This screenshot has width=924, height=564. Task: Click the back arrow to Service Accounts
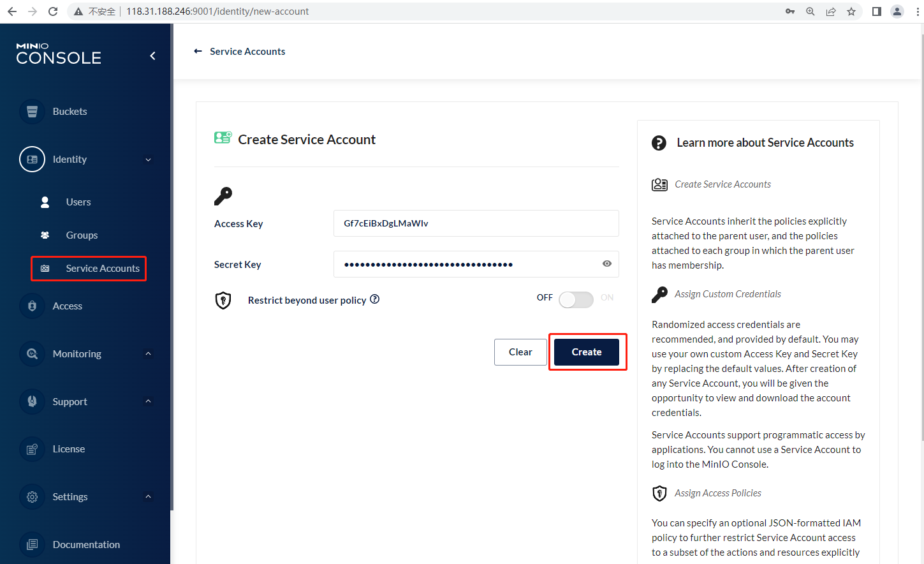point(198,51)
